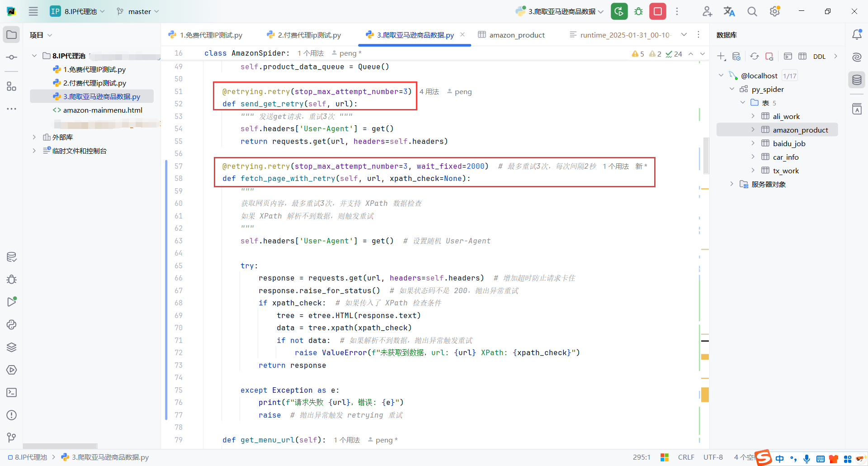Stop the running process red button
Image resolution: width=868 pixels, height=466 pixels.
[658, 11]
